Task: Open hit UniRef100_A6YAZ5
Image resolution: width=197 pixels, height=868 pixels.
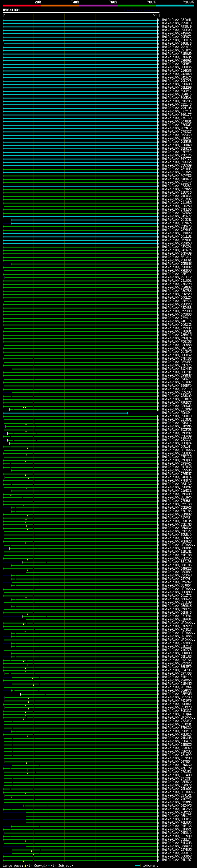Action: (176, 223)
